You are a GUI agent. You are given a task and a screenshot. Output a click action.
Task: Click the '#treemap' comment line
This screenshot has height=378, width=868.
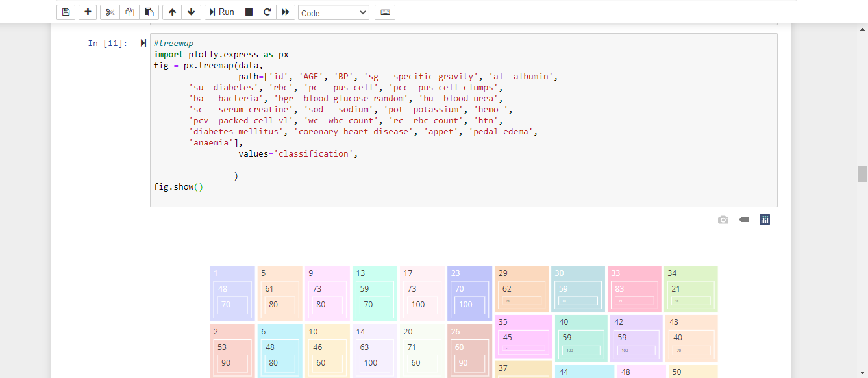click(173, 44)
